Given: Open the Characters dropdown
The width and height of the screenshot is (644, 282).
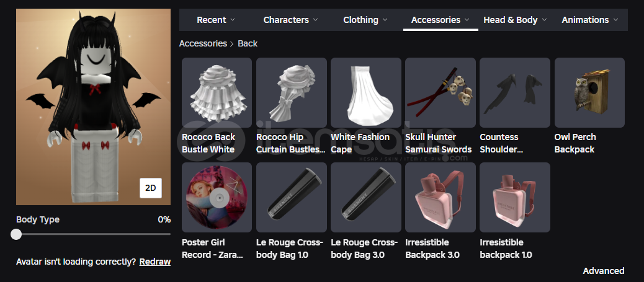Looking at the screenshot, I should click(x=291, y=20).
